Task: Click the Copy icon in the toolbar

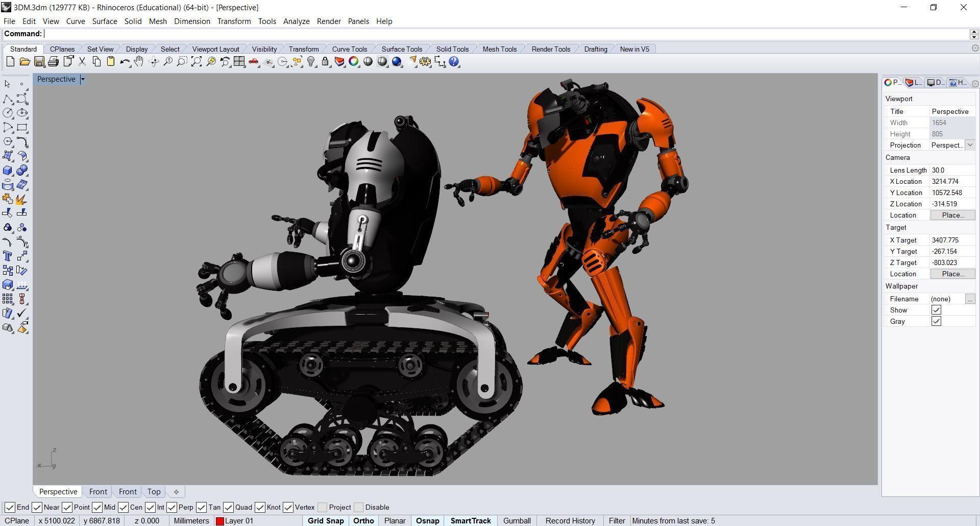Action: pos(96,62)
